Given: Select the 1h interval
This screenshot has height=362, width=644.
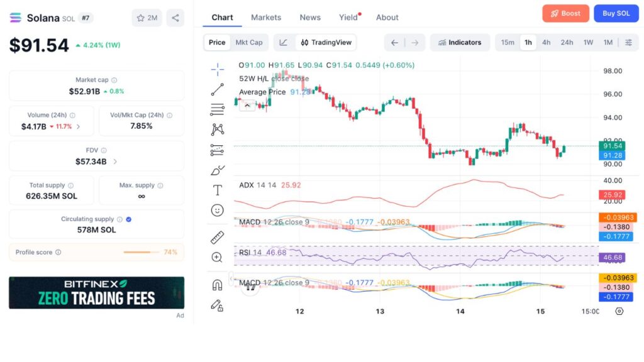Looking at the screenshot, I should [528, 42].
